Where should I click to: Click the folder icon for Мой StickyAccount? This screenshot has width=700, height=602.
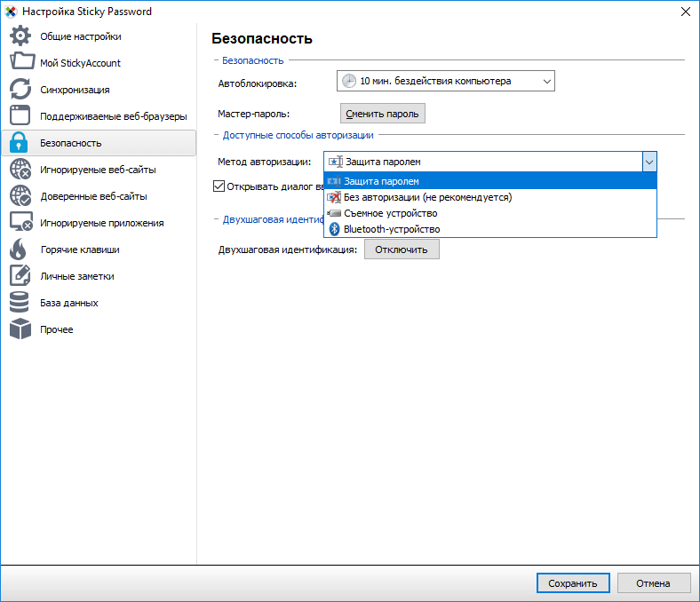point(22,60)
